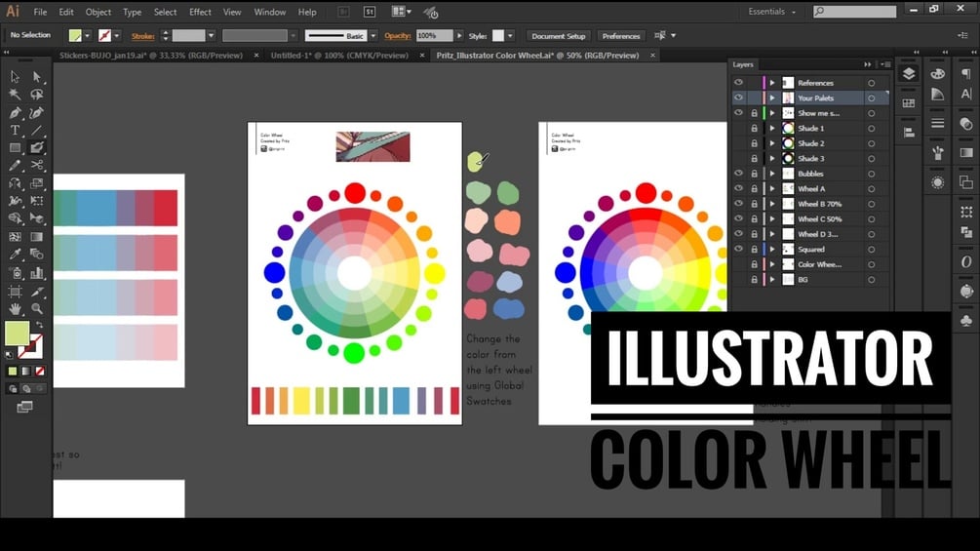Click the Stroke label link
This screenshot has width=980, height=551.
[x=143, y=36]
